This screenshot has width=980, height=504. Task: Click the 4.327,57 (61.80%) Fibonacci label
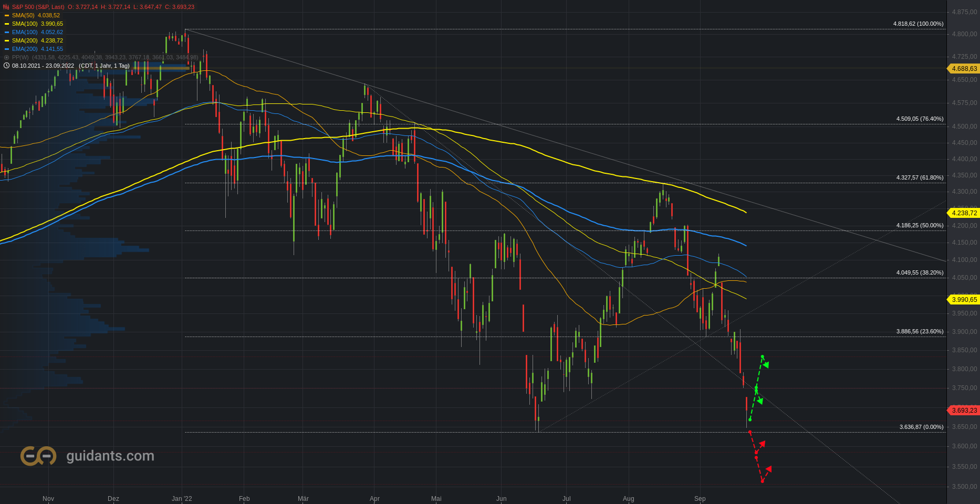pyautogui.click(x=920, y=177)
